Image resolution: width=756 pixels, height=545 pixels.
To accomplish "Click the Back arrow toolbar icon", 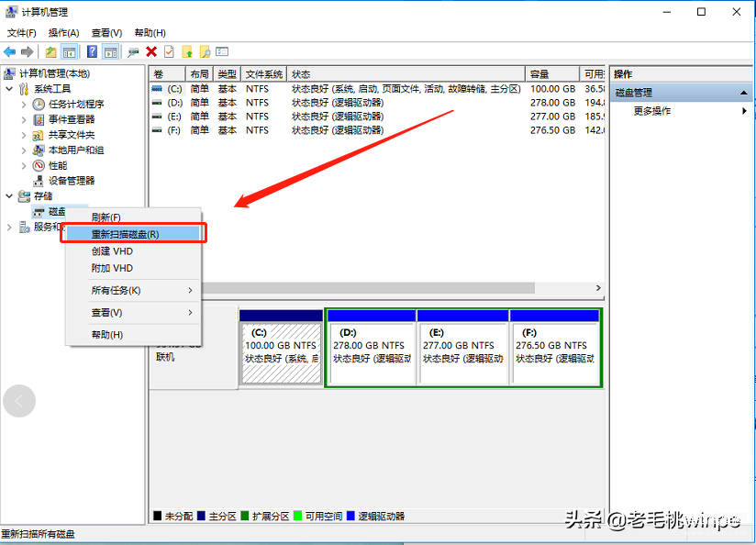I will (x=10, y=51).
